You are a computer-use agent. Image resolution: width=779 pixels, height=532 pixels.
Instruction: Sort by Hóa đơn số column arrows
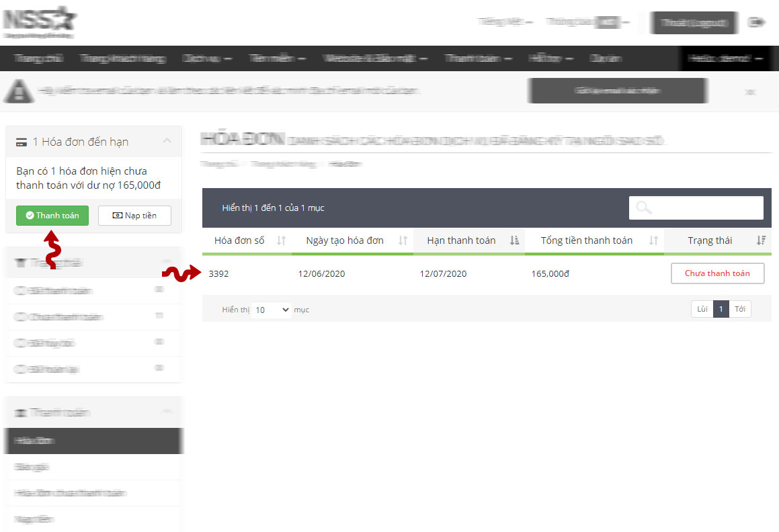tap(282, 240)
